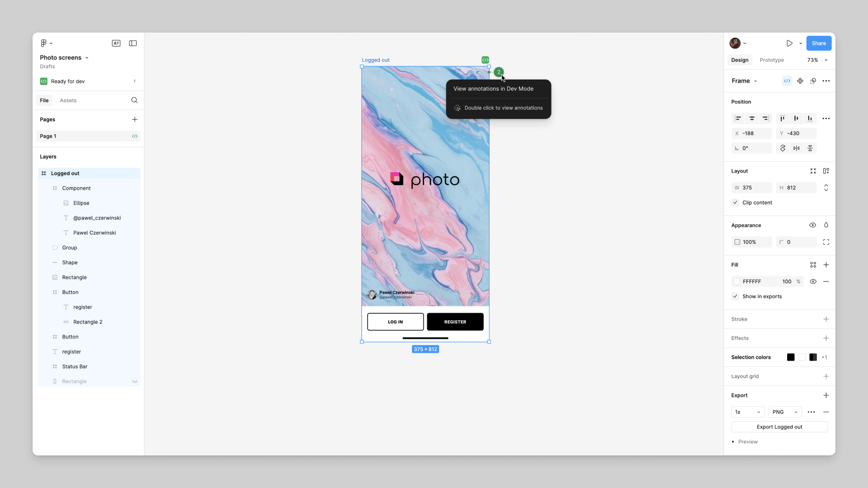Toggle the clip content checkbox

[736, 202]
